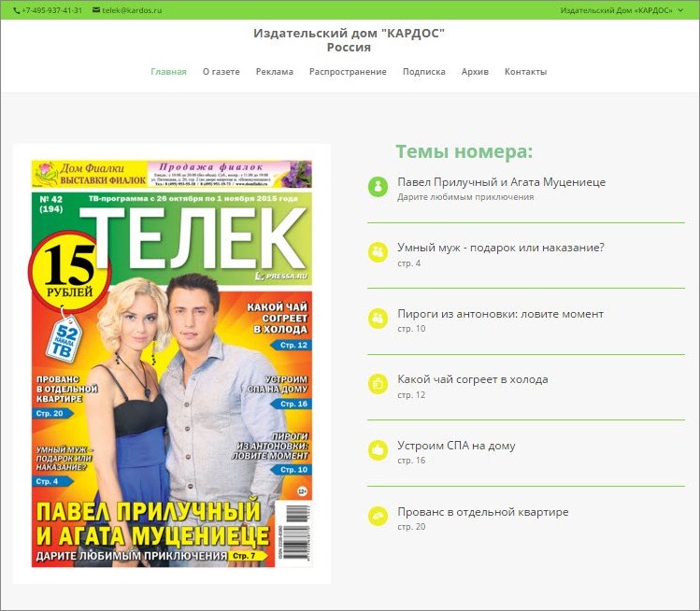Go to the Подписка page
This screenshot has height=611, width=700.
point(424,71)
